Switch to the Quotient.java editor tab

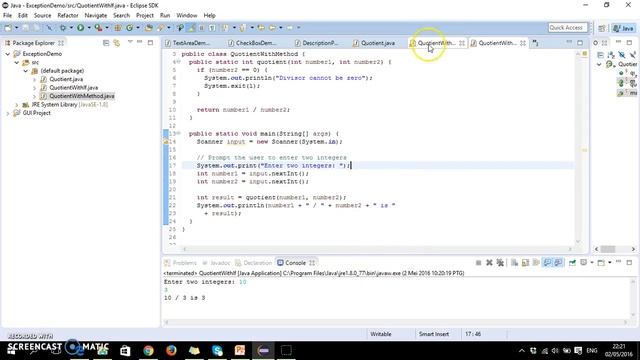tap(374, 43)
